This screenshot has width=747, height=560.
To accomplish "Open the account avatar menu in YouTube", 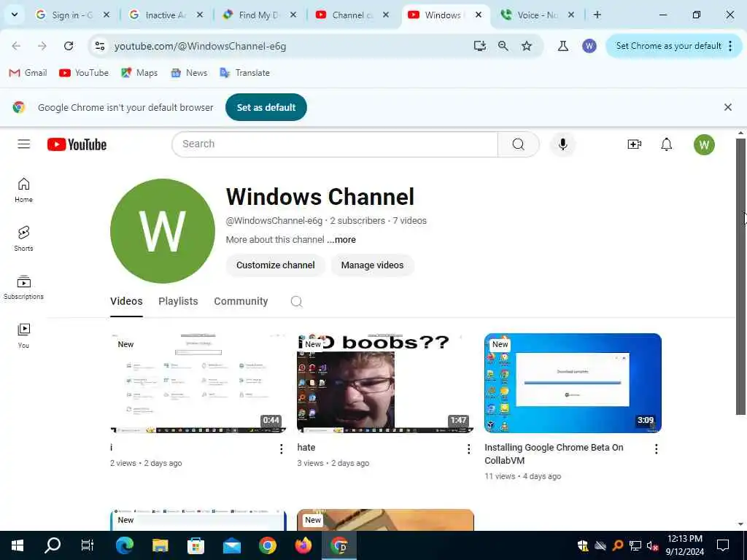I will pos(704,145).
